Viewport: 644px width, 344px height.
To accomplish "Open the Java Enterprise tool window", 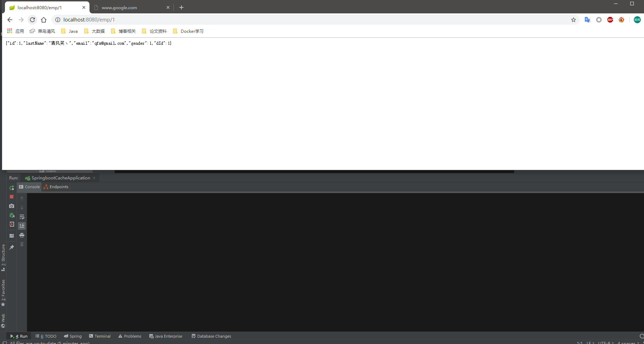I will 166,336.
